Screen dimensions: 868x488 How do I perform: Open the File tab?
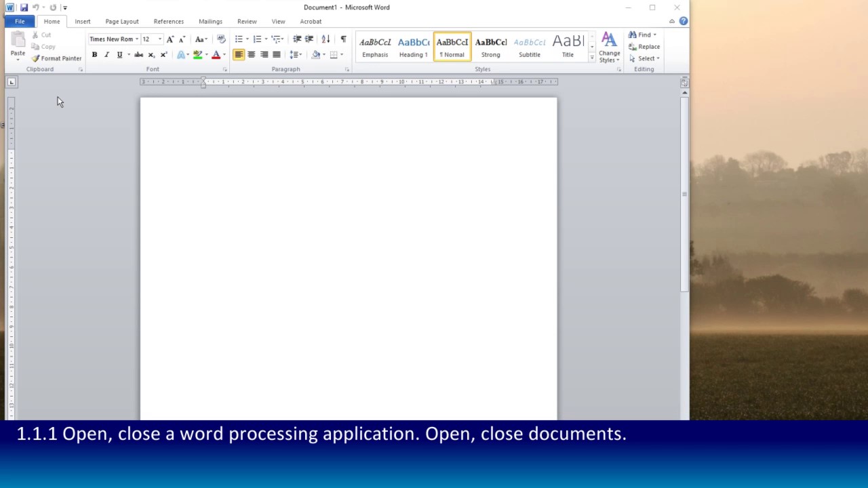tap(20, 22)
